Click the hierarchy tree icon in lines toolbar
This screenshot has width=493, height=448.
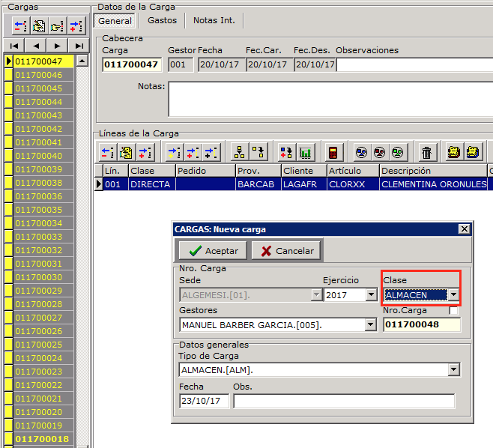pos(240,153)
